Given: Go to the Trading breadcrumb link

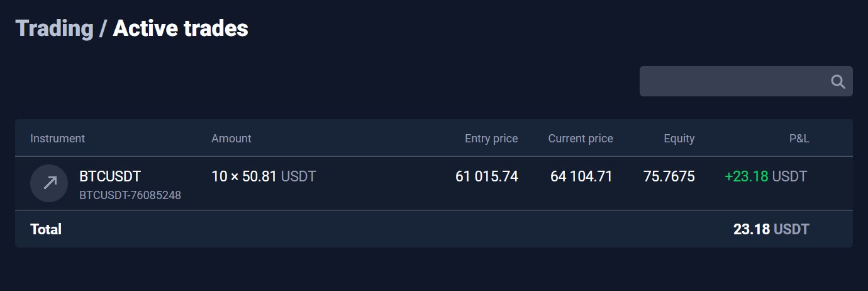Looking at the screenshot, I should coord(54,28).
